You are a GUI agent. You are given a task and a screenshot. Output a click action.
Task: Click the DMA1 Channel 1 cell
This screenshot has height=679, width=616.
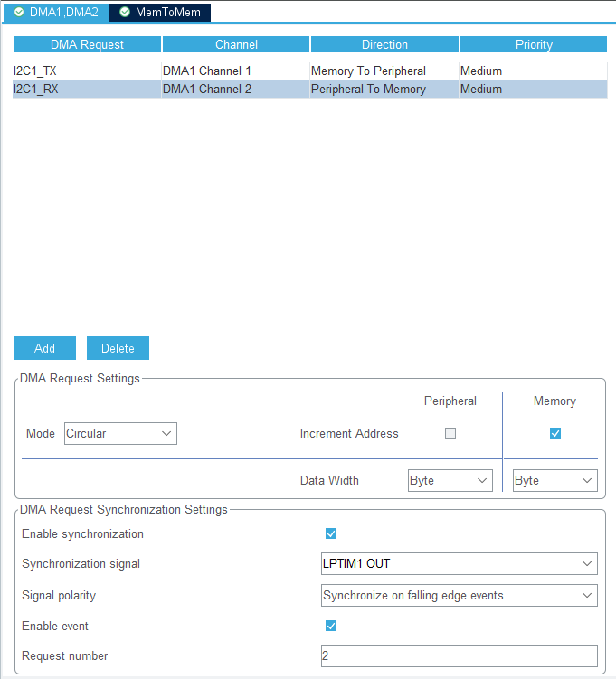pos(236,71)
